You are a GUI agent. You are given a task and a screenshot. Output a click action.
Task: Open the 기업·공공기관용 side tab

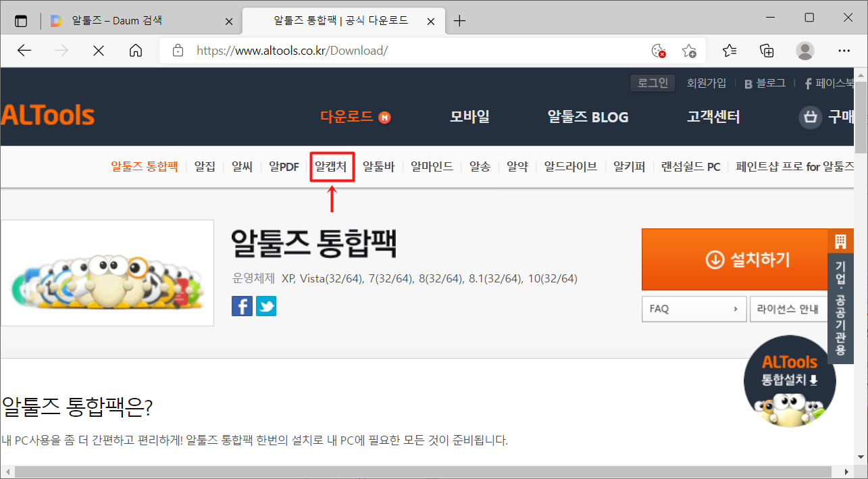coord(840,297)
